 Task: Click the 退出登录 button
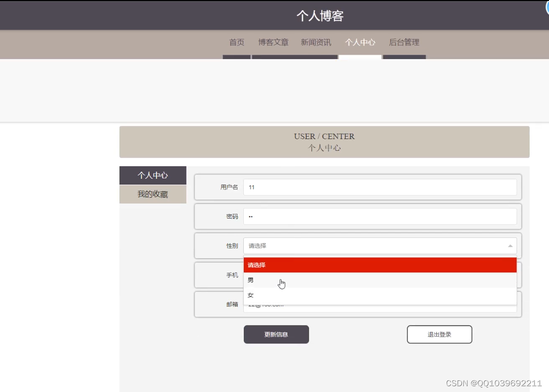439,334
